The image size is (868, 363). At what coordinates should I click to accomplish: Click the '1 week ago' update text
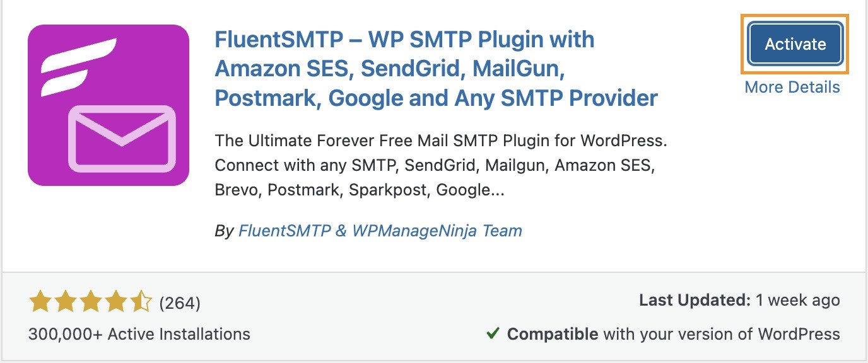797,301
